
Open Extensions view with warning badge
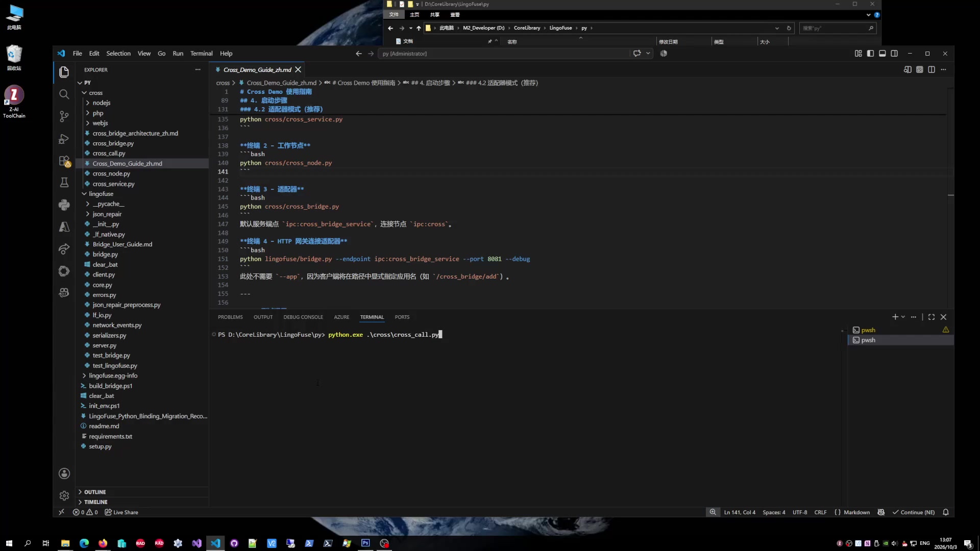tap(64, 161)
